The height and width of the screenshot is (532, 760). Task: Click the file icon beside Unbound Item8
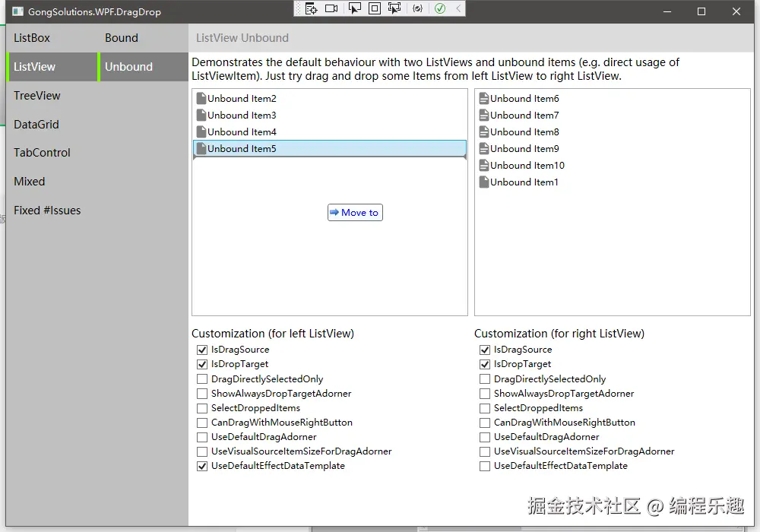483,131
